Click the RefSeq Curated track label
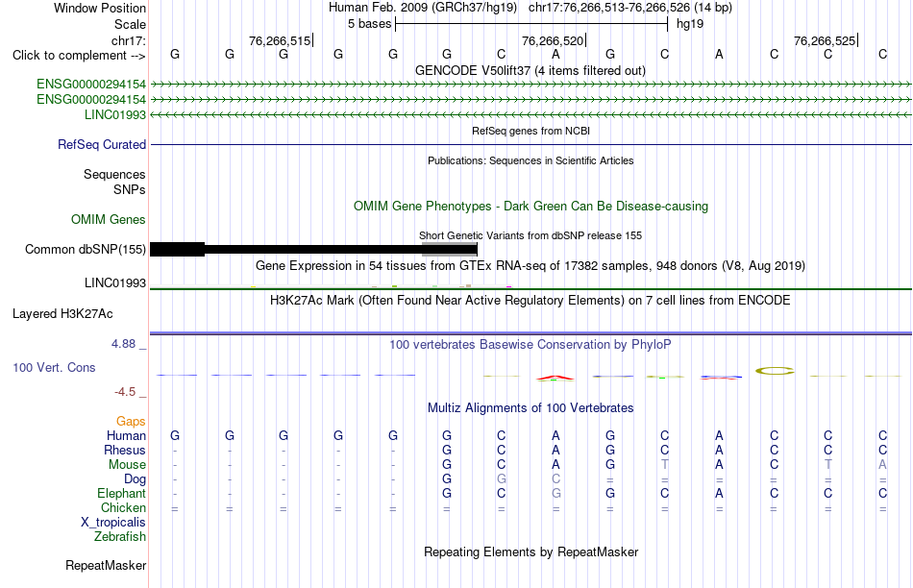The height and width of the screenshot is (588, 913). tap(101, 144)
